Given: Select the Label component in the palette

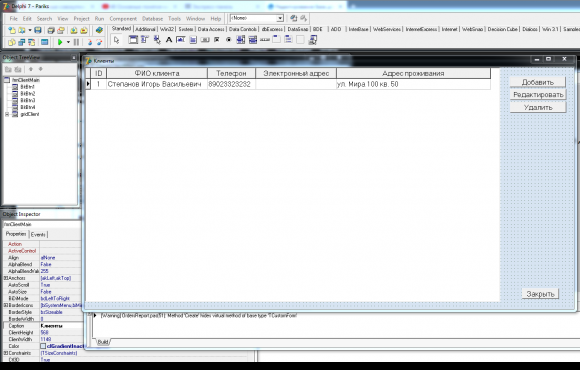Looking at the screenshot, I should click(169, 40).
